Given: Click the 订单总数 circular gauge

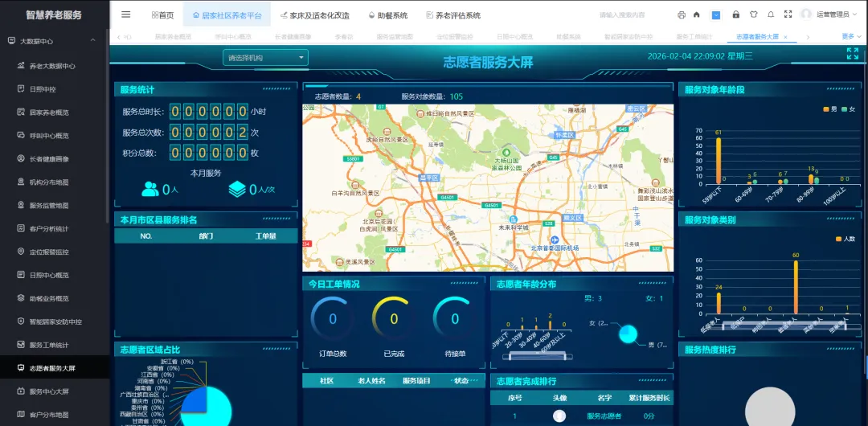Looking at the screenshot, I should click(x=333, y=318).
